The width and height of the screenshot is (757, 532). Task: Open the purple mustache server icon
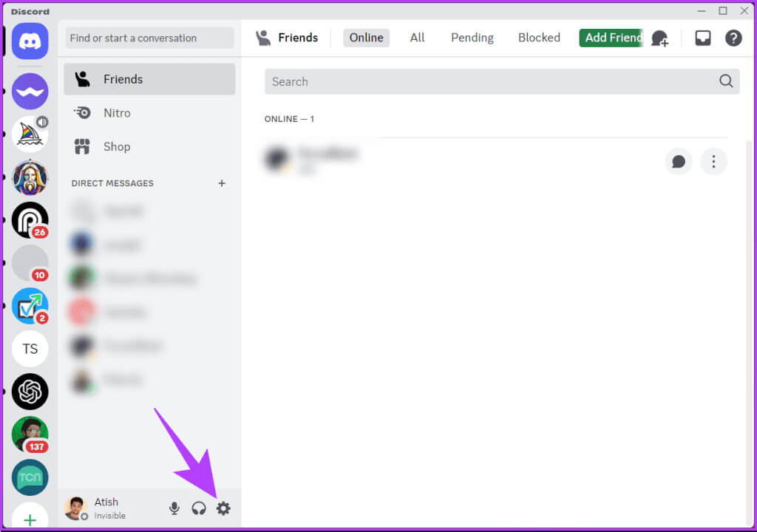[30, 91]
